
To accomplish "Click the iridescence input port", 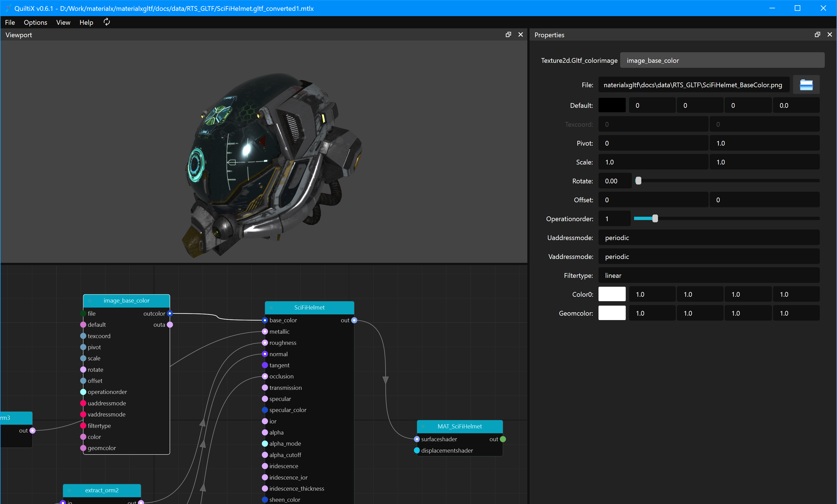I will [x=265, y=466].
